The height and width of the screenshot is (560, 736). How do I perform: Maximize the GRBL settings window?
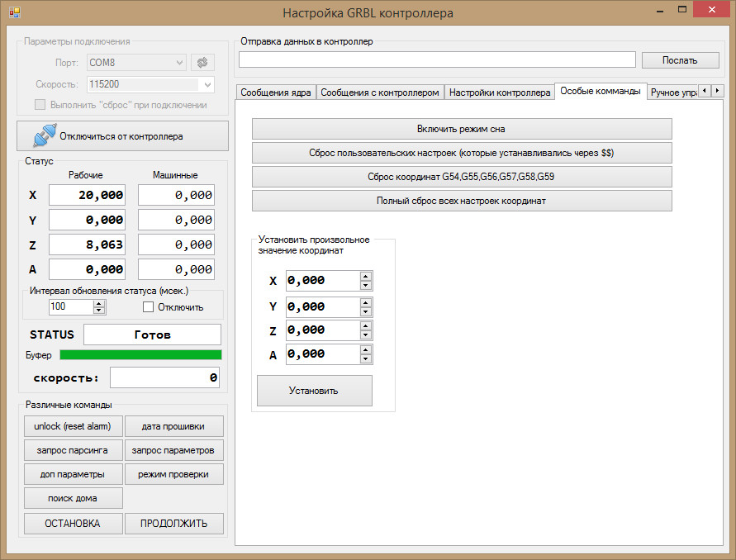coord(682,9)
